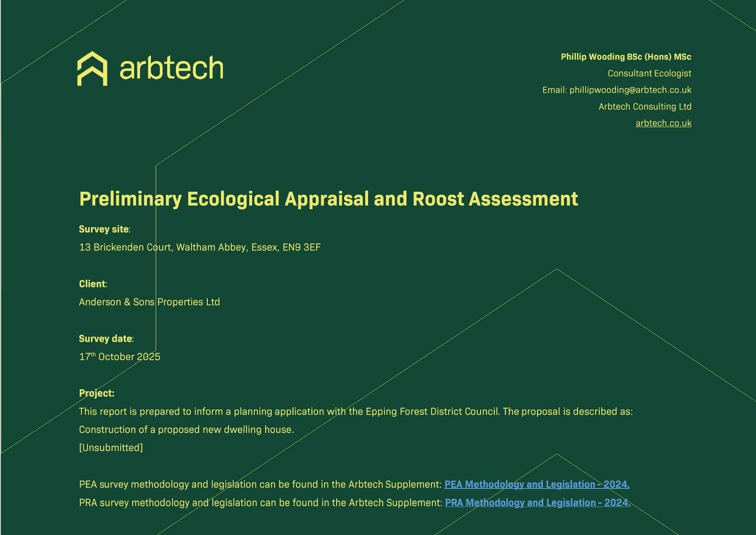This screenshot has width=756, height=535.
Task: Click the Survey date heading
Action: coord(106,339)
